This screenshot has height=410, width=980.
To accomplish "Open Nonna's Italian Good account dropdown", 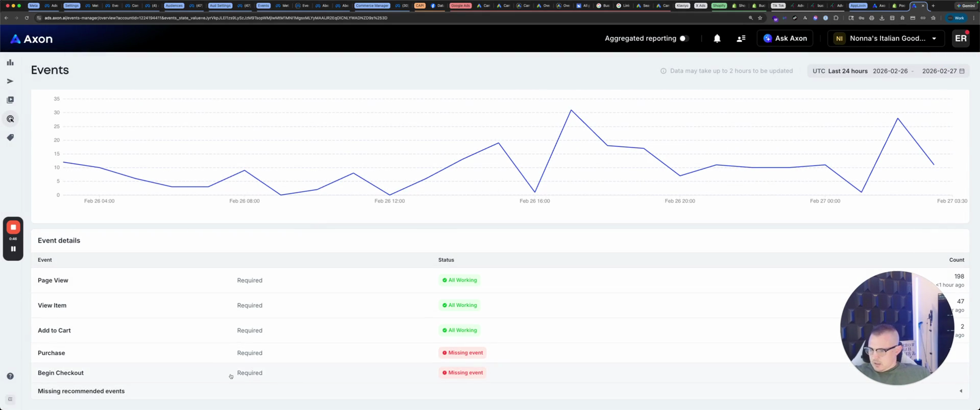I will click(x=887, y=38).
